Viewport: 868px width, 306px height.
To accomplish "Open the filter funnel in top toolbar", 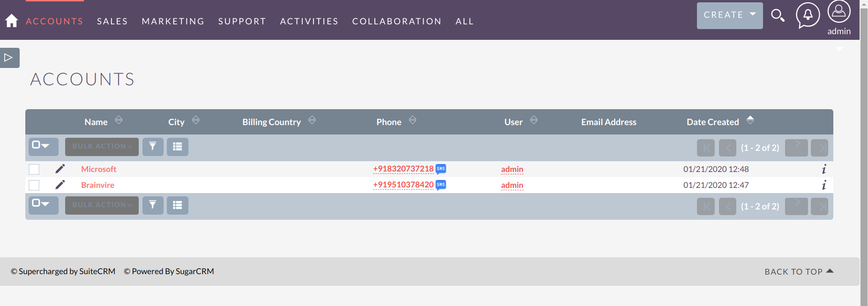I will click(x=153, y=147).
